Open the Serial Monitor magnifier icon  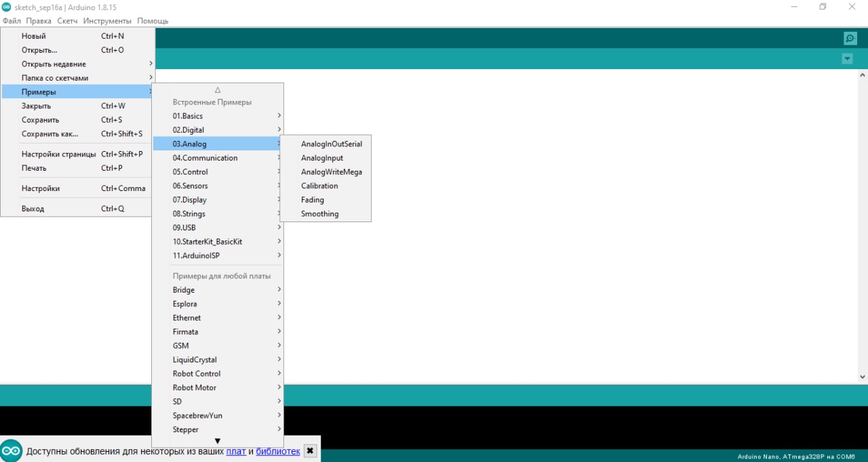click(x=850, y=39)
